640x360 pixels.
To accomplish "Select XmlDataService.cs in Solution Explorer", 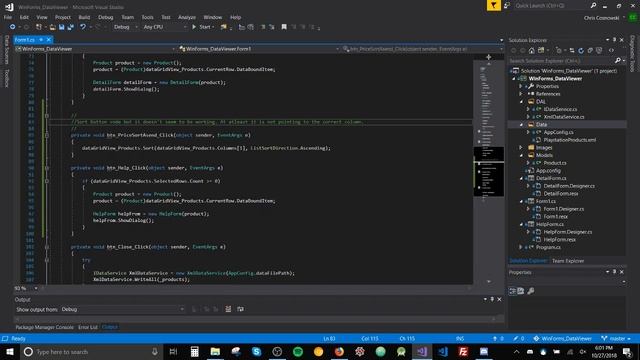I will tap(564, 117).
